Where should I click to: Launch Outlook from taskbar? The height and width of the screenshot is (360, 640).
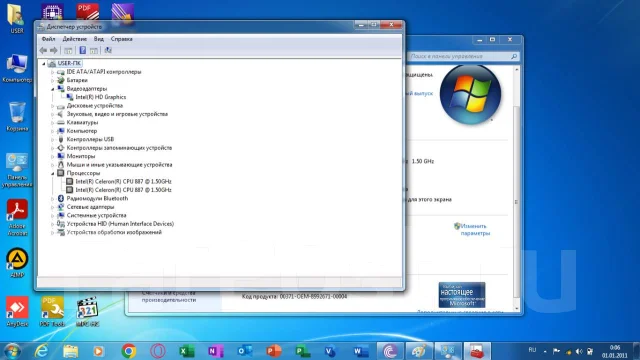pos(245,351)
